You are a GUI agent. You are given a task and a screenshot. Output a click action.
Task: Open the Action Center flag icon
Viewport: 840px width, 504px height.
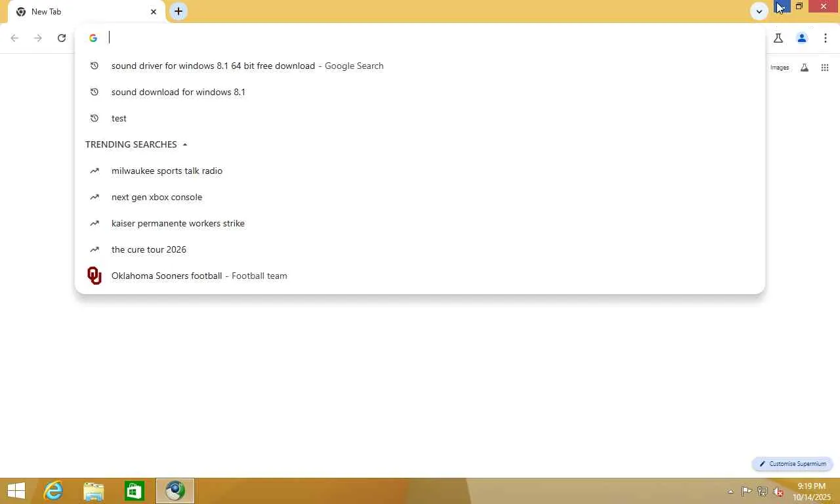pos(747,491)
